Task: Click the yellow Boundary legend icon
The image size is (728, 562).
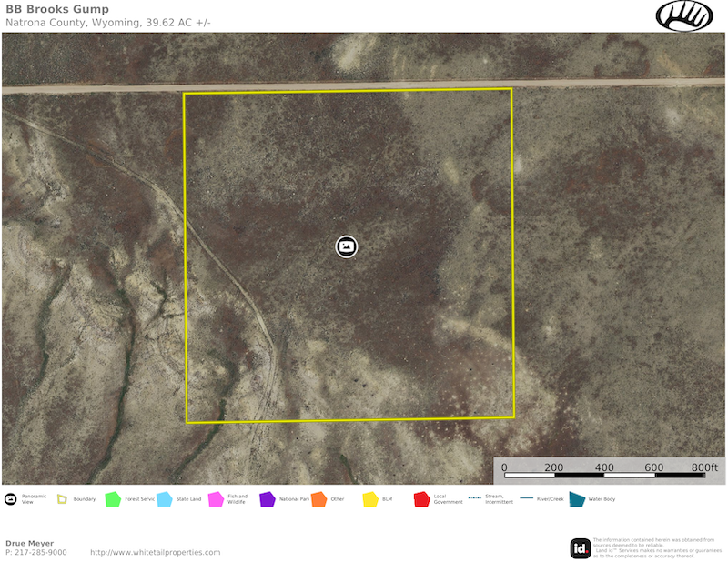Action: pyautogui.click(x=62, y=499)
